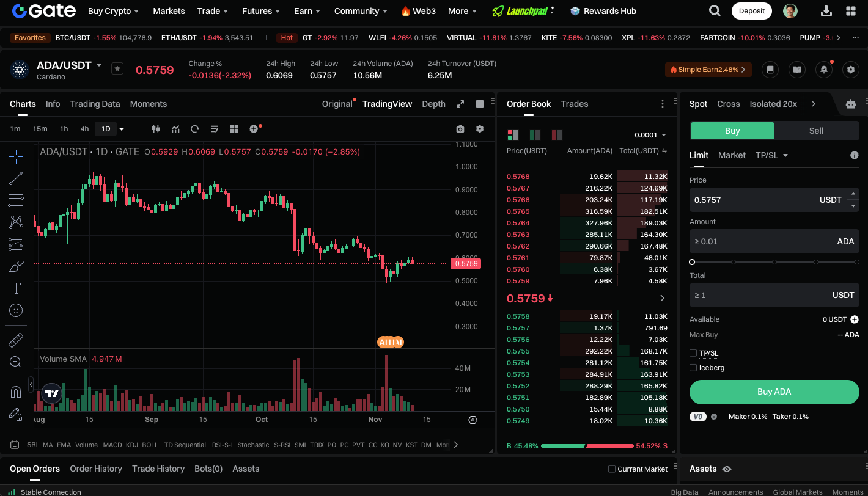Switch to the Trades tab

pos(575,104)
